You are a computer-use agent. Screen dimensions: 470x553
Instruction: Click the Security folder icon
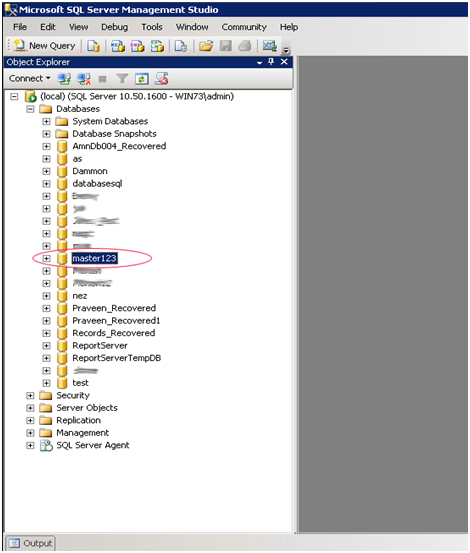coord(46,395)
